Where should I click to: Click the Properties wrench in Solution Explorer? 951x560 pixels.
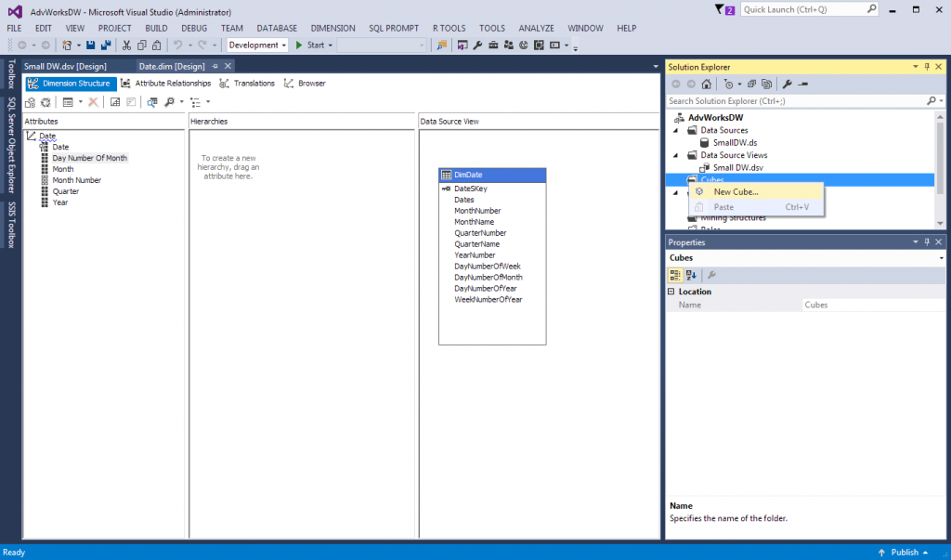pos(787,85)
